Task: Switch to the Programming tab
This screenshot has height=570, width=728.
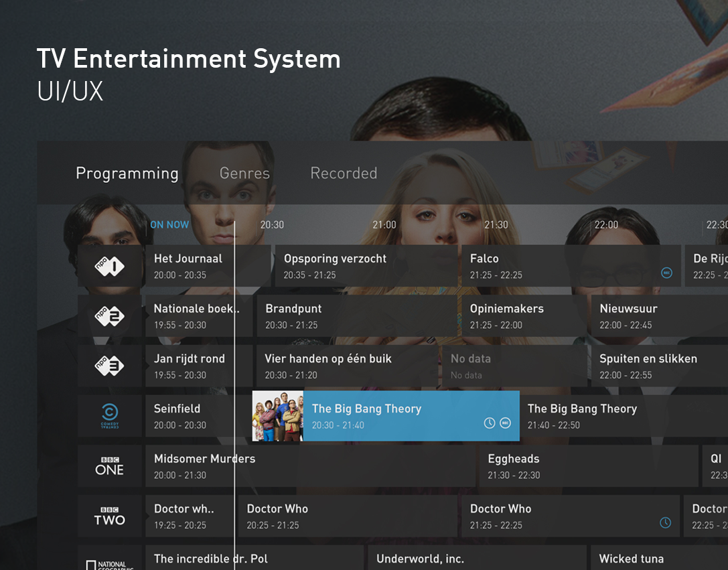Action: [x=127, y=173]
